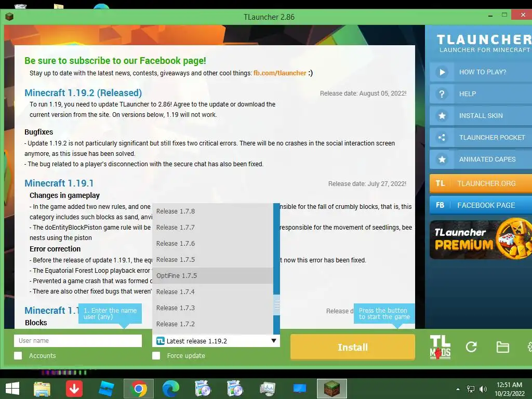This screenshot has width=532, height=399.
Task: Open the red download arrow taskbar app
Action: point(74,389)
